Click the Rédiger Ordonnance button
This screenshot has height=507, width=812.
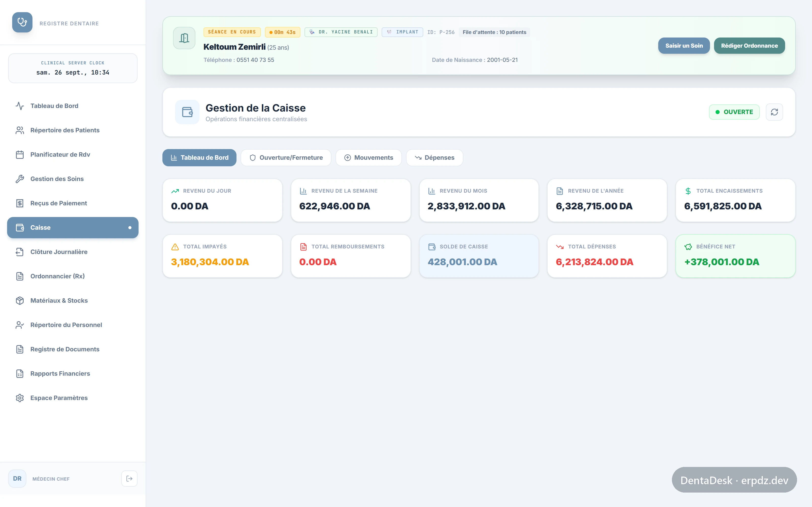749,46
